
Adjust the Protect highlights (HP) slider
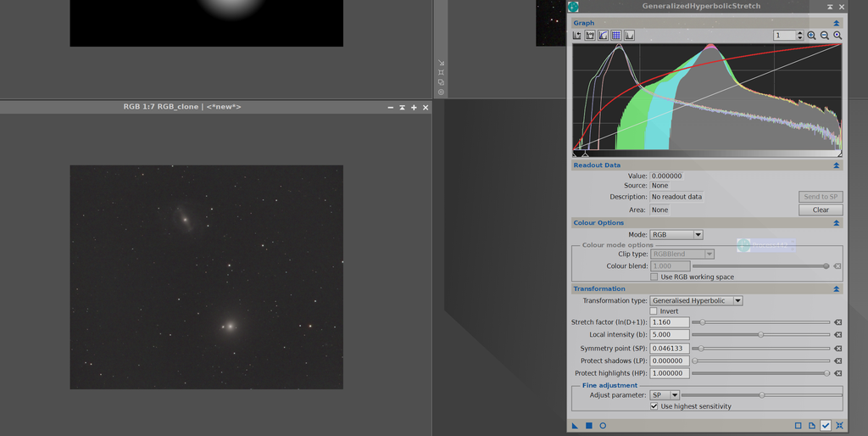coord(761,373)
